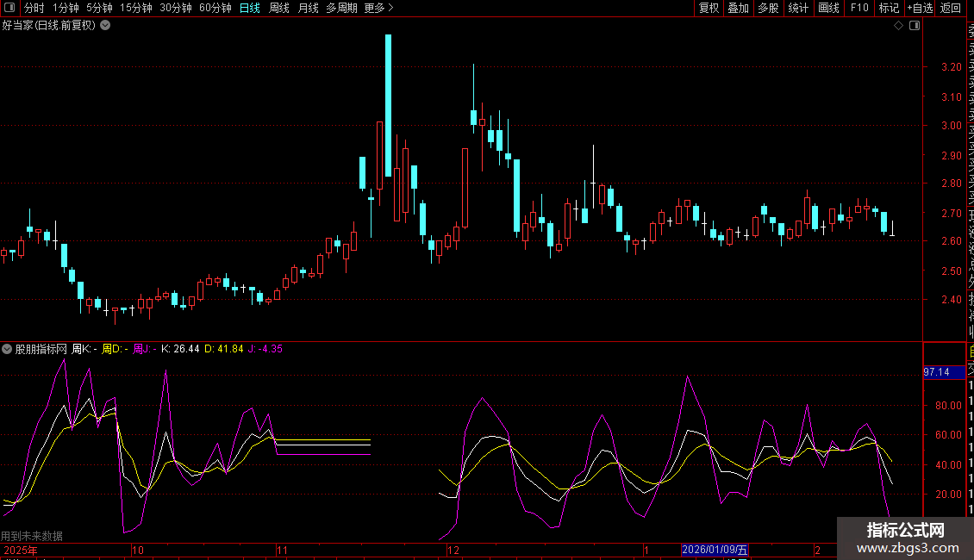Click the 标记 mark button
The height and width of the screenshot is (560, 974).
tap(889, 8)
